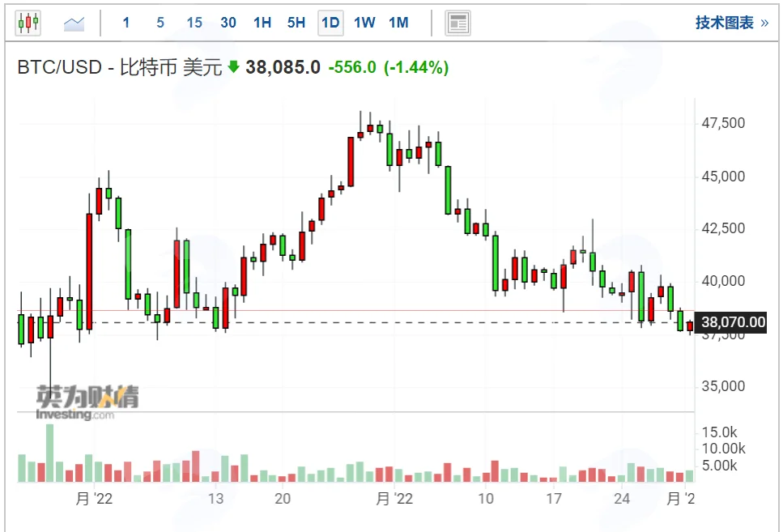
Task: Click the 42,500 price axis label
Action: pos(722,228)
